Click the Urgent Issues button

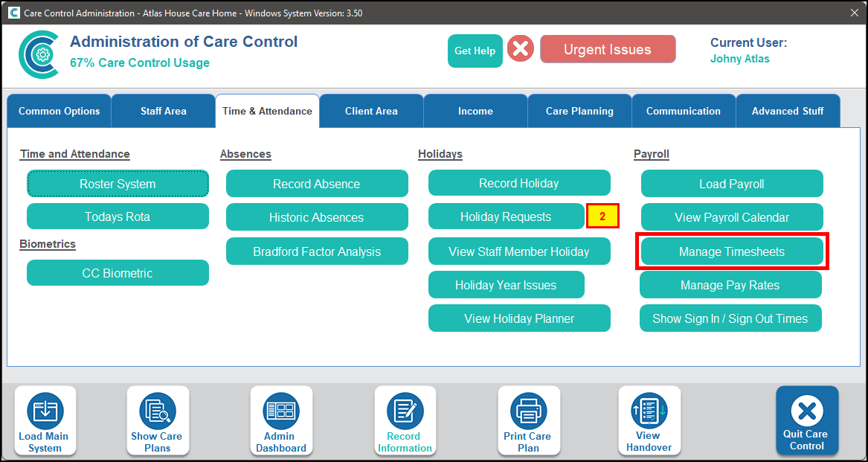coord(607,50)
